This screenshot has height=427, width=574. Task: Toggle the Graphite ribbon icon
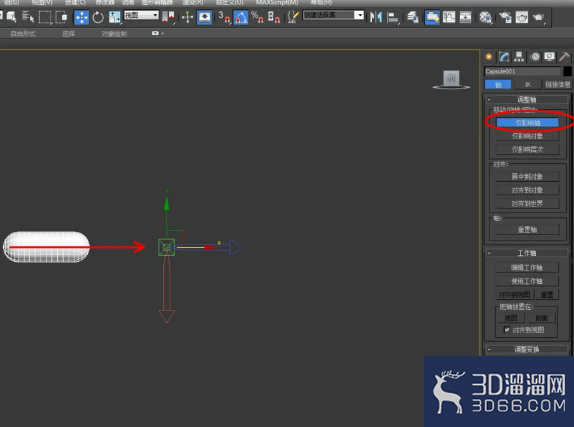click(432, 17)
